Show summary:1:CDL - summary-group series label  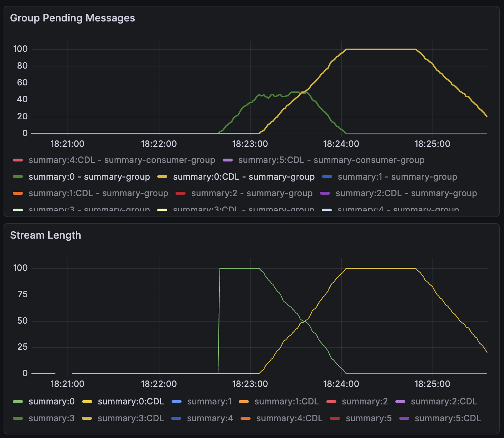tap(98, 193)
